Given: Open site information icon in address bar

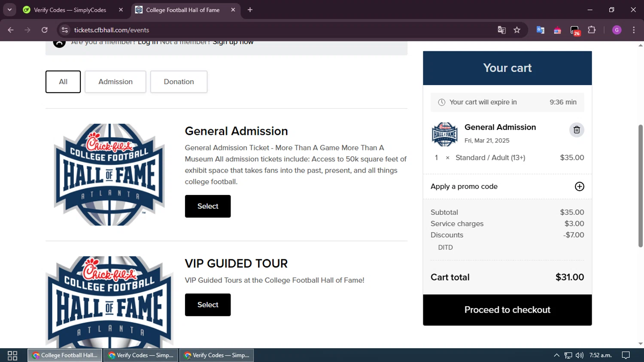Looking at the screenshot, I should coord(65,30).
